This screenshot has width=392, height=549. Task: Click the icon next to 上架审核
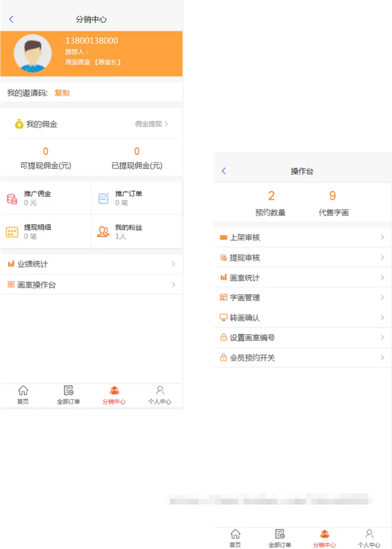[223, 238]
